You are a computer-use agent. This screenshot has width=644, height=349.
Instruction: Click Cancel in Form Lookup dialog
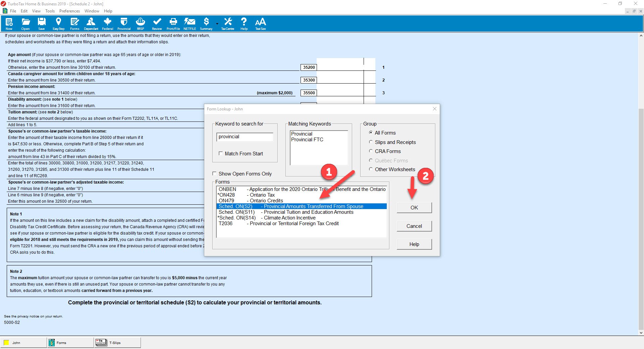coord(414,226)
